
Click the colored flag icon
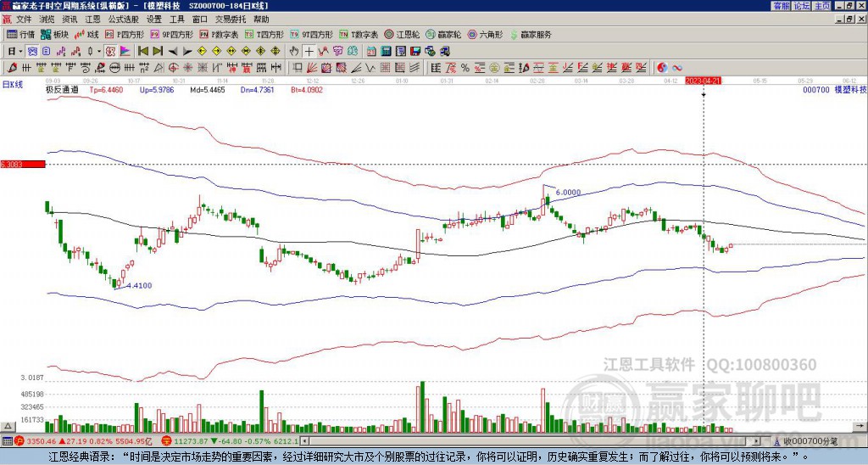tap(125, 52)
